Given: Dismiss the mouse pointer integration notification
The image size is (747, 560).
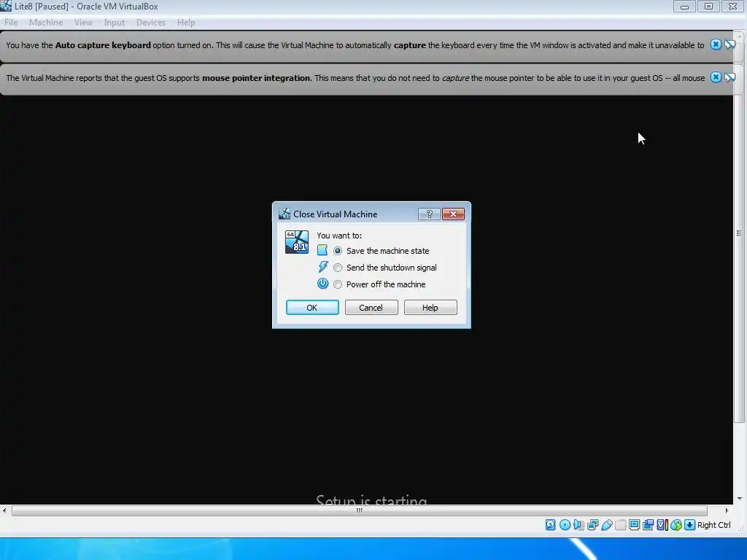Looking at the screenshot, I should pos(716,77).
